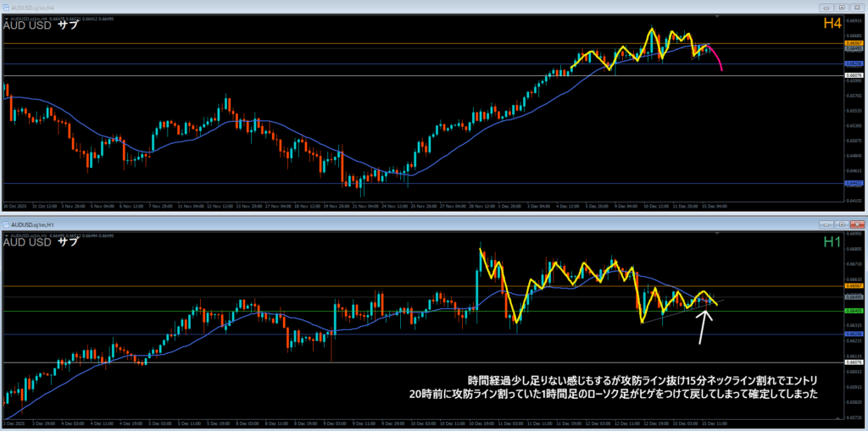This screenshot has height=431, width=868.
Task: Minimize the AUDUSD H4 chart window
Action: click(x=827, y=8)
